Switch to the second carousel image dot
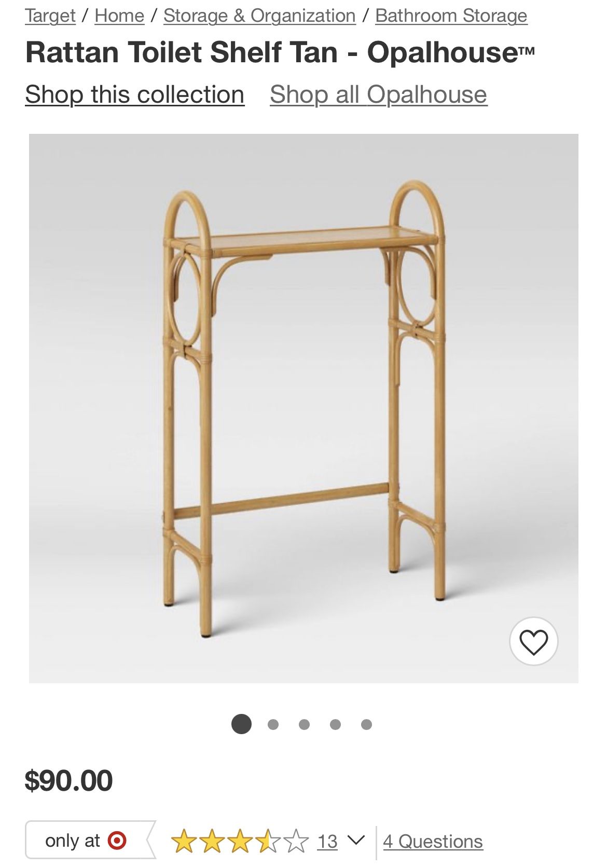Image resolution: width=607 pixels, height=868 pixels. [x=273, y=724]
